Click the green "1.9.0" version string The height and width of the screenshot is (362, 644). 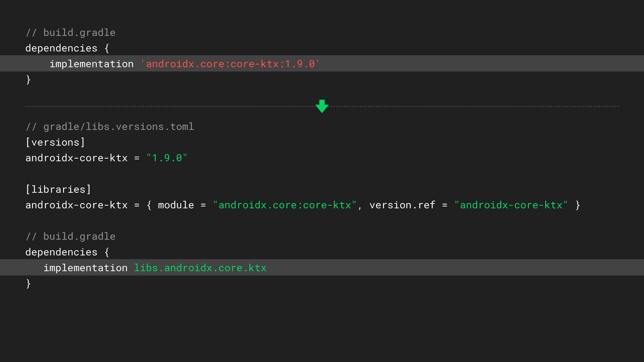point(167,158)
